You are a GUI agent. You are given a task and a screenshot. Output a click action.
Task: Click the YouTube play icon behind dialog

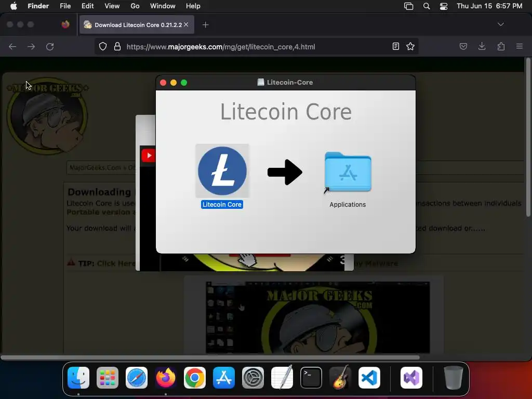point(149,156)
